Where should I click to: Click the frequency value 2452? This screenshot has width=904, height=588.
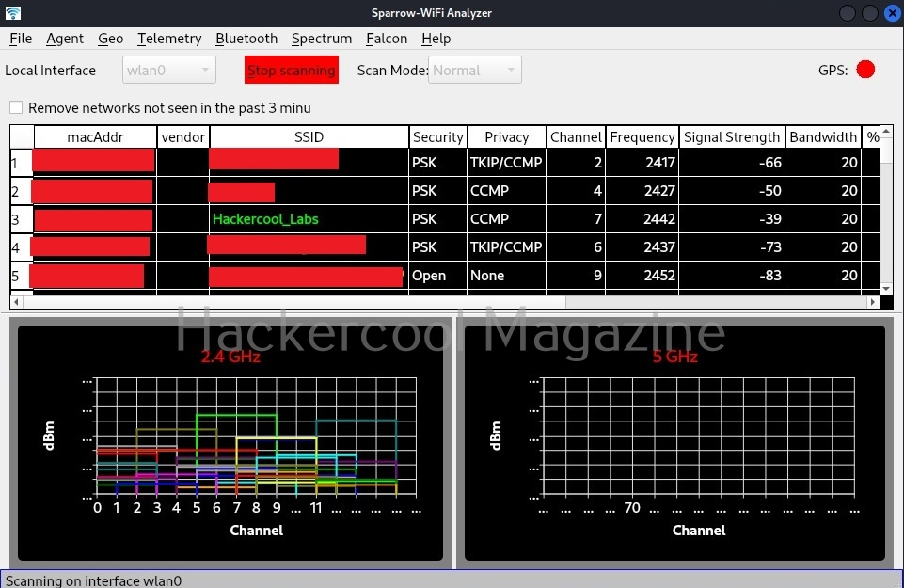tap(659, 276)
